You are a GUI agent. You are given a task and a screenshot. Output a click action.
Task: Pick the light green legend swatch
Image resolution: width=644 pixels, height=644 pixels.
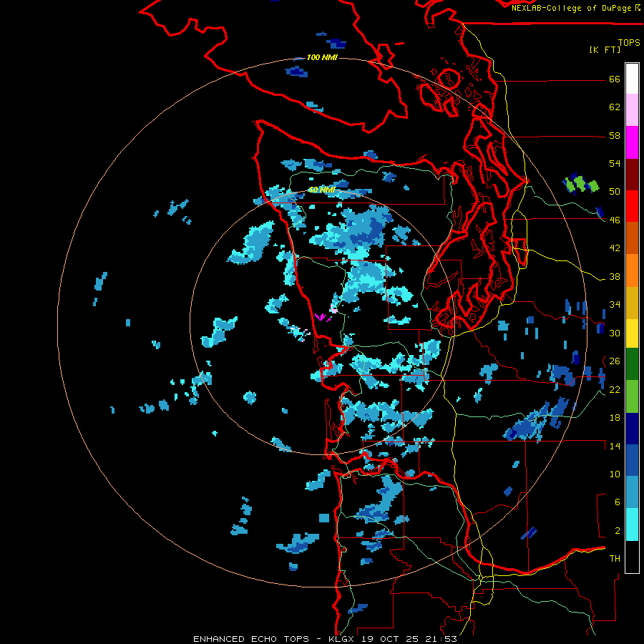pyautogui.click(x=632, y=396)
